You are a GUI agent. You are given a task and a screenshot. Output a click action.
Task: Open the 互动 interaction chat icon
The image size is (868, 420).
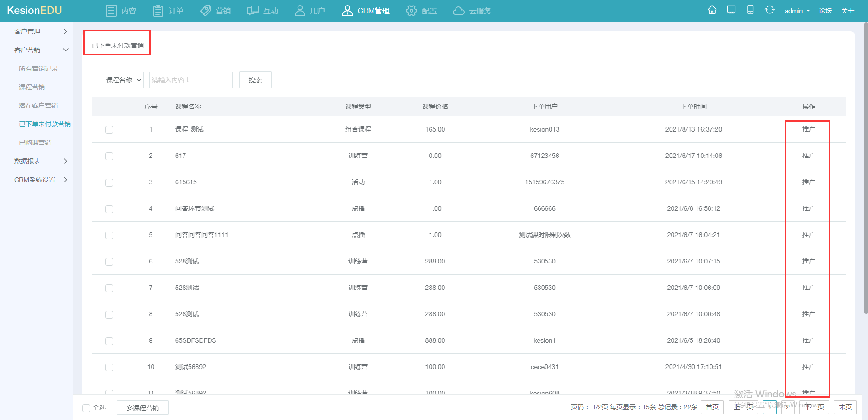tap(253, 11)
